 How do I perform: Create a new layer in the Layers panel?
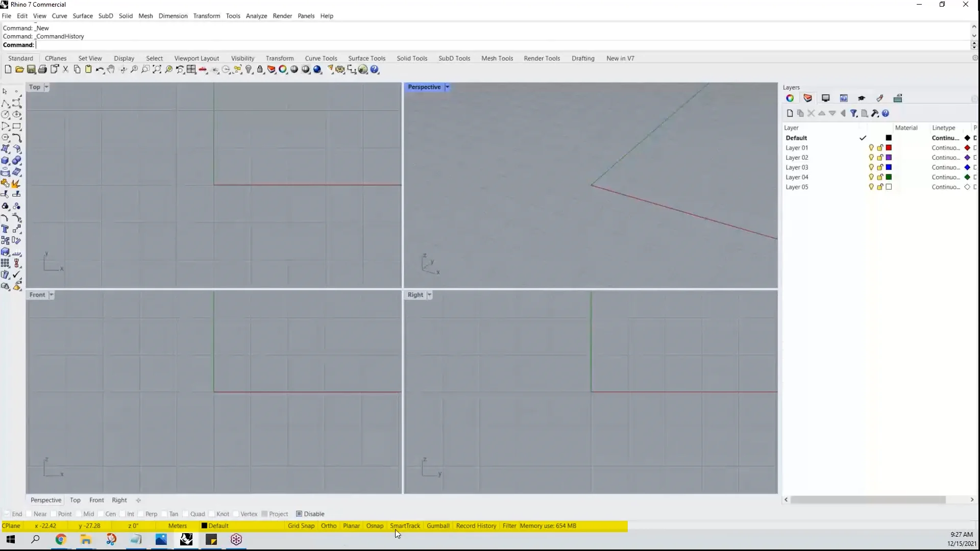point(790,113)
